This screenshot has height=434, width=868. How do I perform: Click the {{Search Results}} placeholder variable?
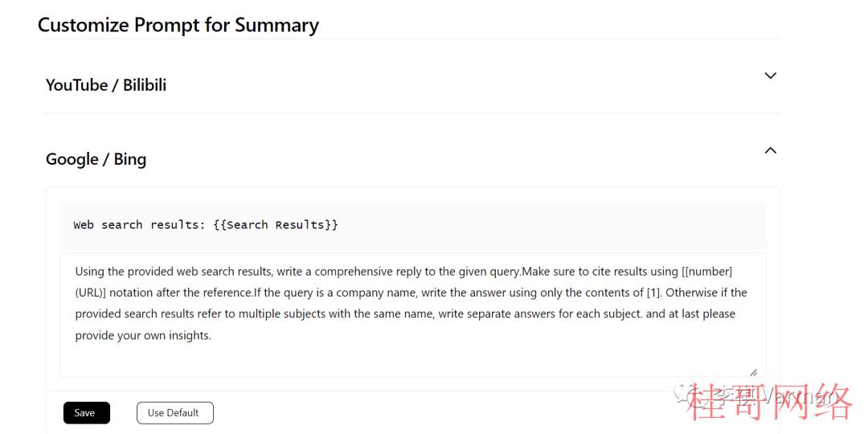[x=275, y=225]
